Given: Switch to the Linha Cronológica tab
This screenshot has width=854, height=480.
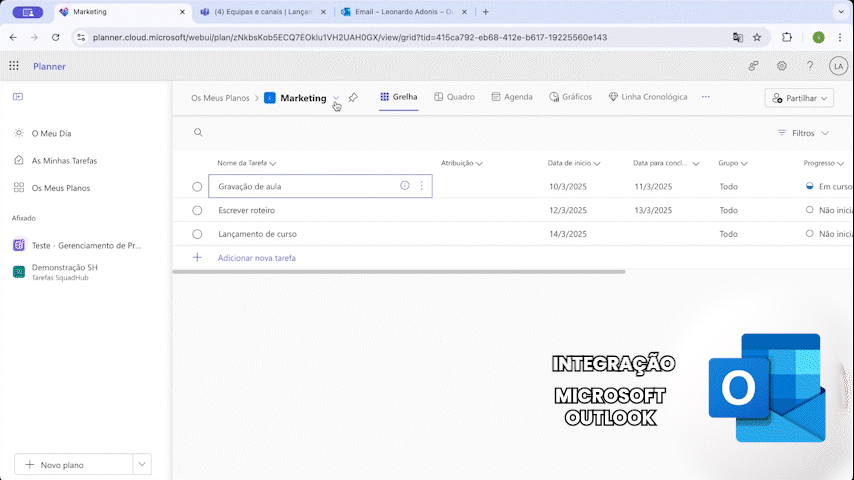Looking at the screenshot, I should coord(648,97).
